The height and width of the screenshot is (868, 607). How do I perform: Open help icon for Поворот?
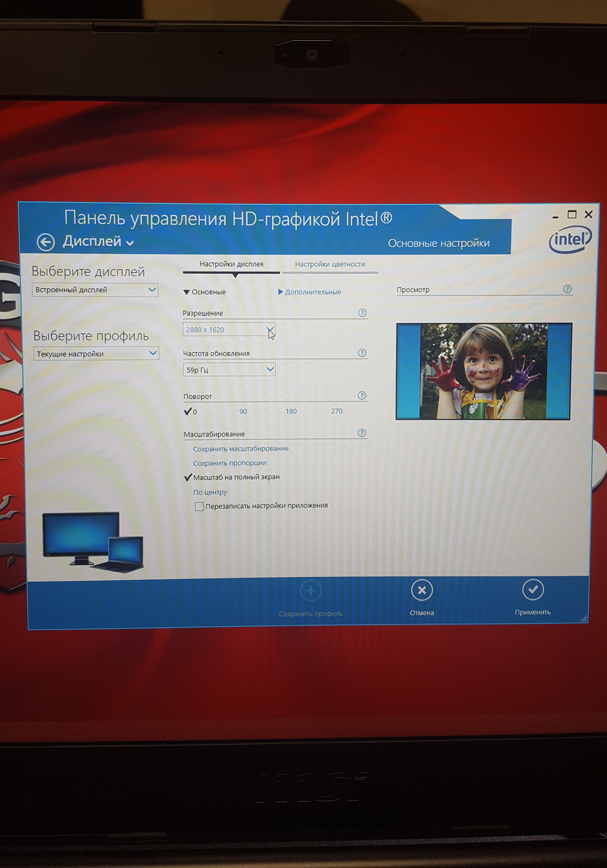tap(361, 395)
